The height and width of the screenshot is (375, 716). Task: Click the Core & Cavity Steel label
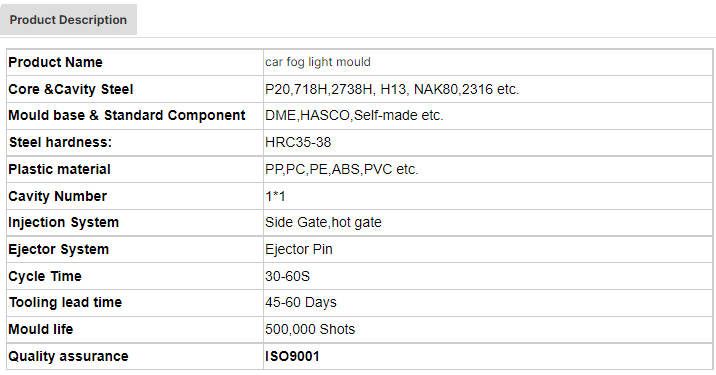71,89
